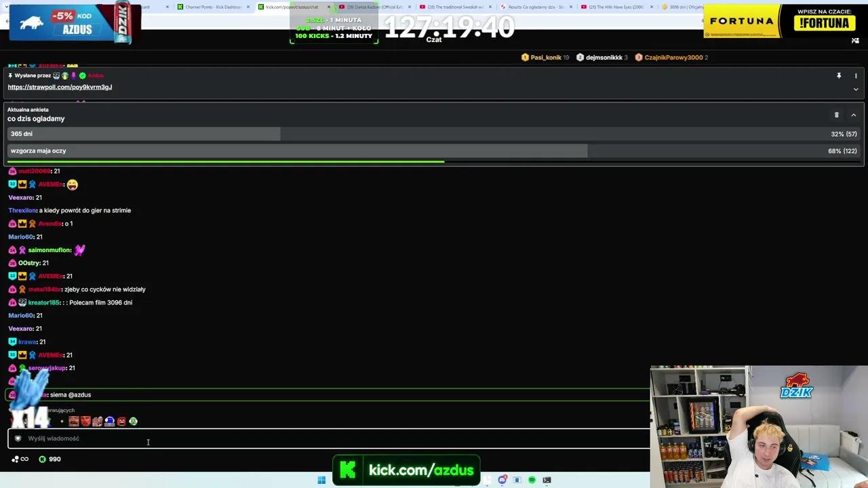Open channel points balance showing 990
This screenshot has height=488, width=868.
(50, 460)
